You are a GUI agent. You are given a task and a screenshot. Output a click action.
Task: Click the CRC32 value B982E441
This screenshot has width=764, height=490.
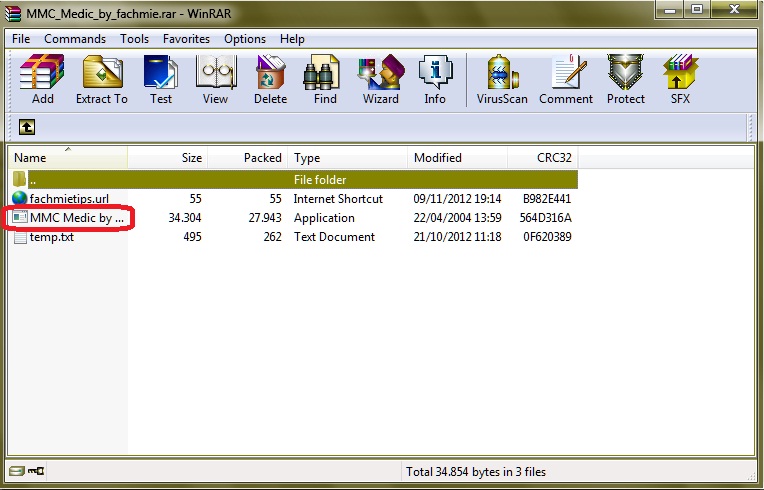click(547, 199)
